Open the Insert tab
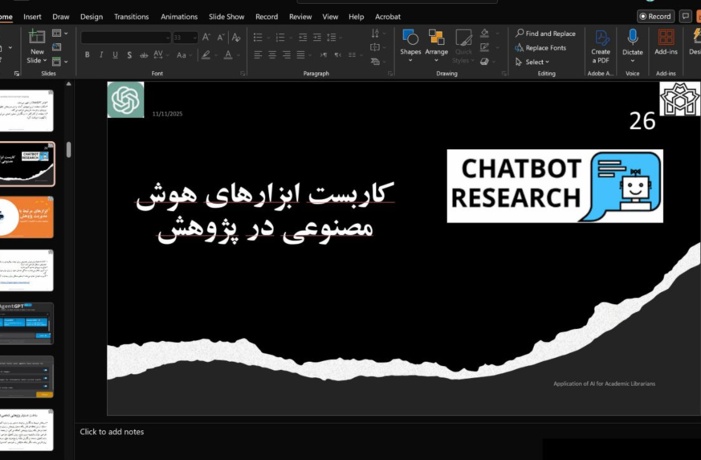This screenshot has width=701, height=460. (x=32, y=17)
